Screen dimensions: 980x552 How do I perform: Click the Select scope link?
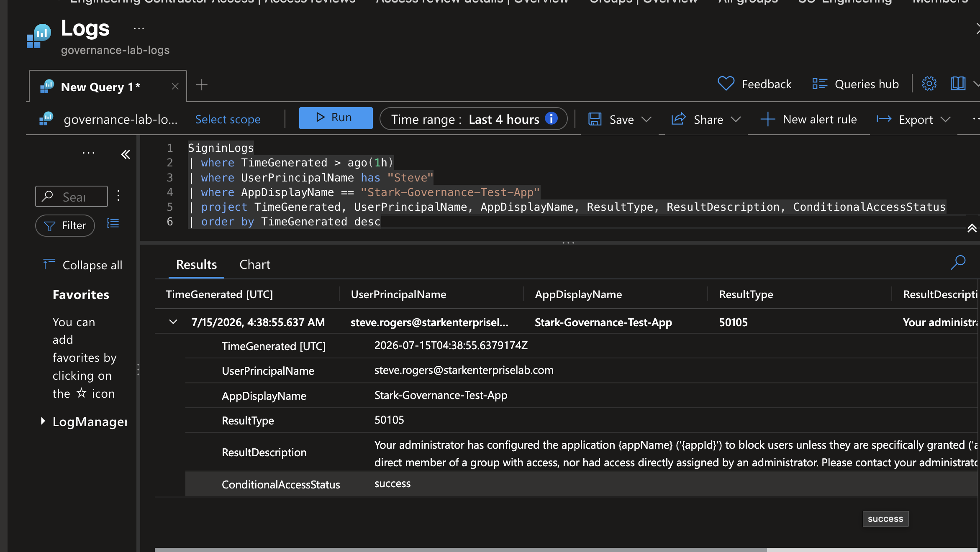(x=228, y=120)
